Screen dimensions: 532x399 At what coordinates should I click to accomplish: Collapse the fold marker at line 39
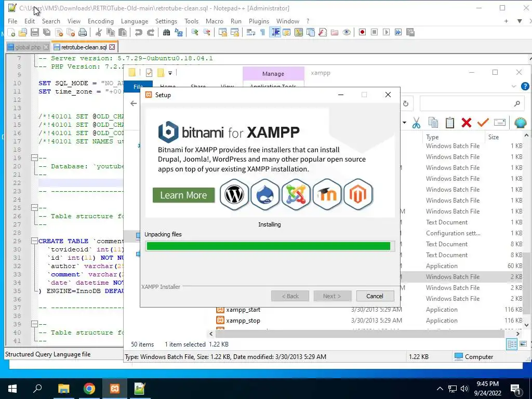point(34,324)
